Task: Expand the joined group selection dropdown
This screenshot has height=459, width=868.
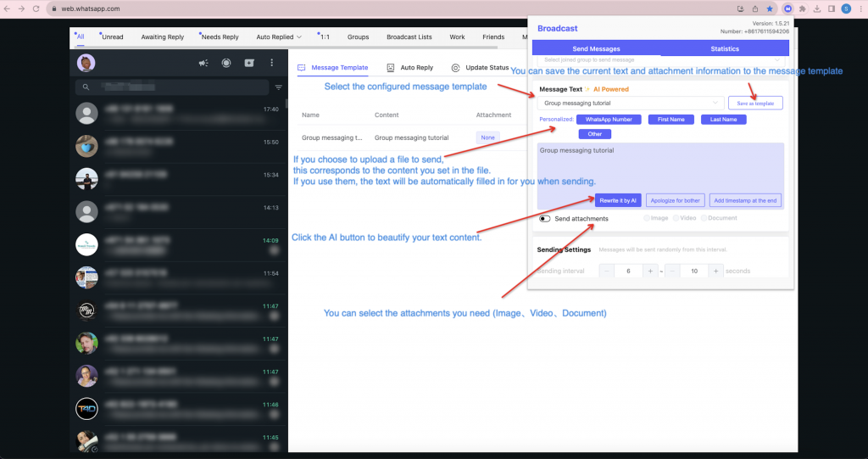Action: 661,60
